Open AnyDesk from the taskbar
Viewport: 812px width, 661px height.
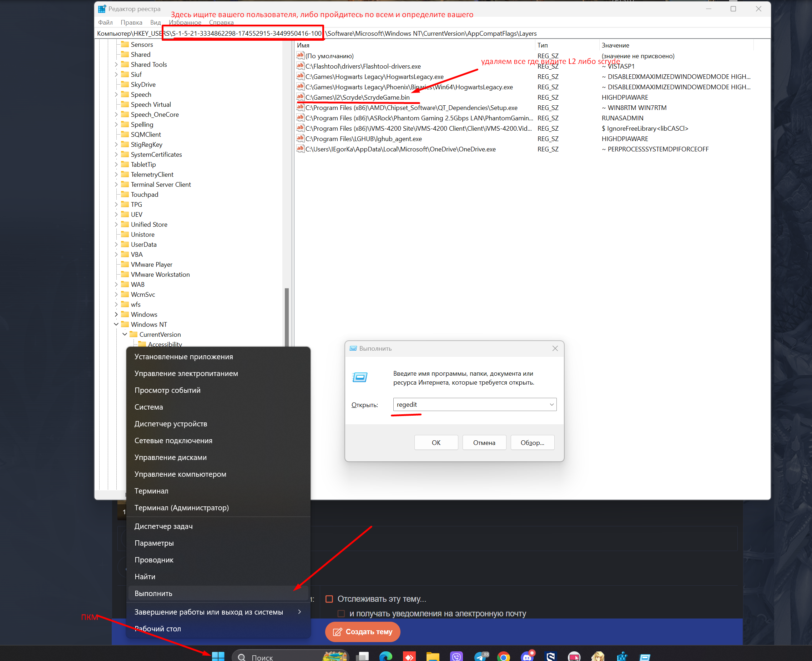(409, 656)
